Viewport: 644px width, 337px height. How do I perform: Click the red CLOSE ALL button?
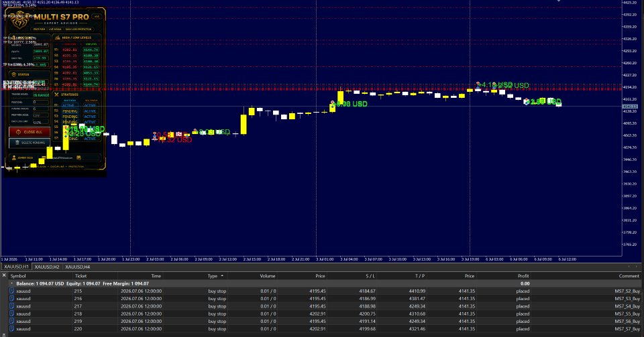[x=30, y=132]
